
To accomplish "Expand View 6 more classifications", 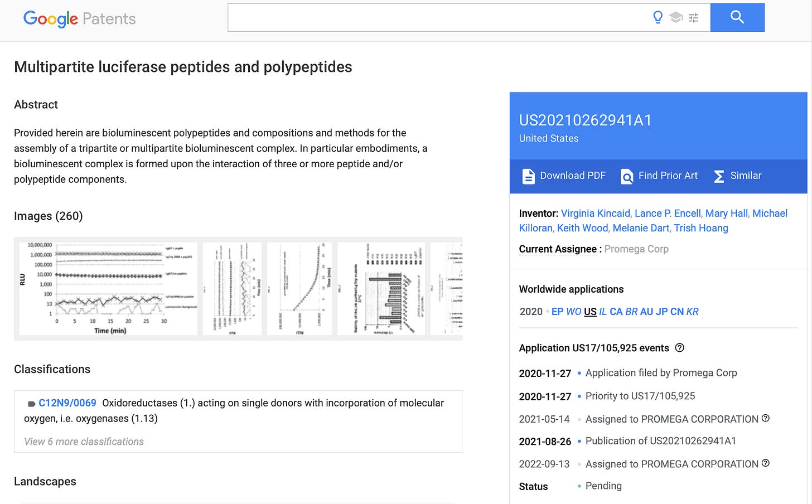I will 84,442.
